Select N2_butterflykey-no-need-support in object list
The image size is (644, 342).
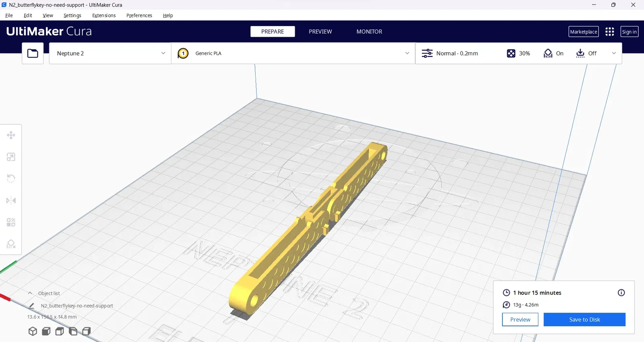click(x=77, y=306)
